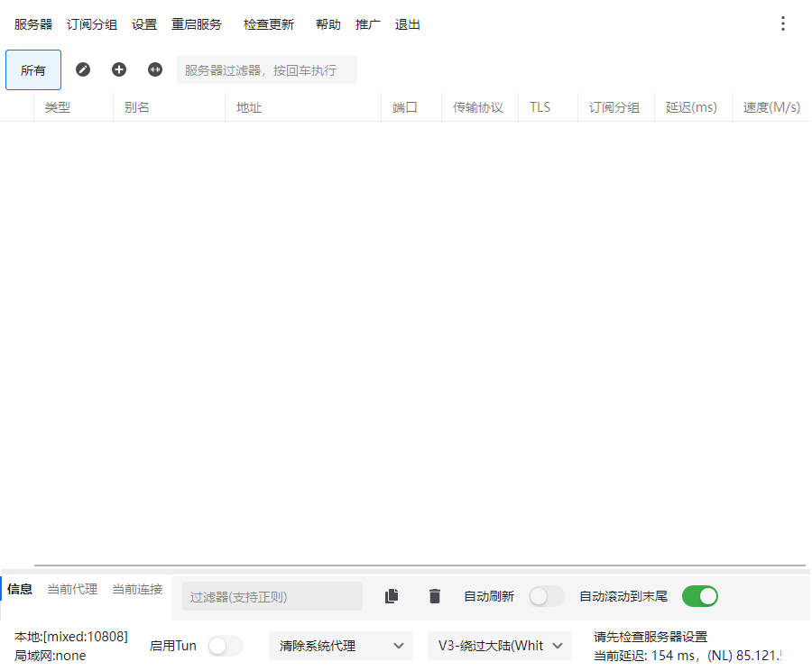812x671 pixels.
Task: Switch to the 当前连接 tab
Action: tap(137, 590)
